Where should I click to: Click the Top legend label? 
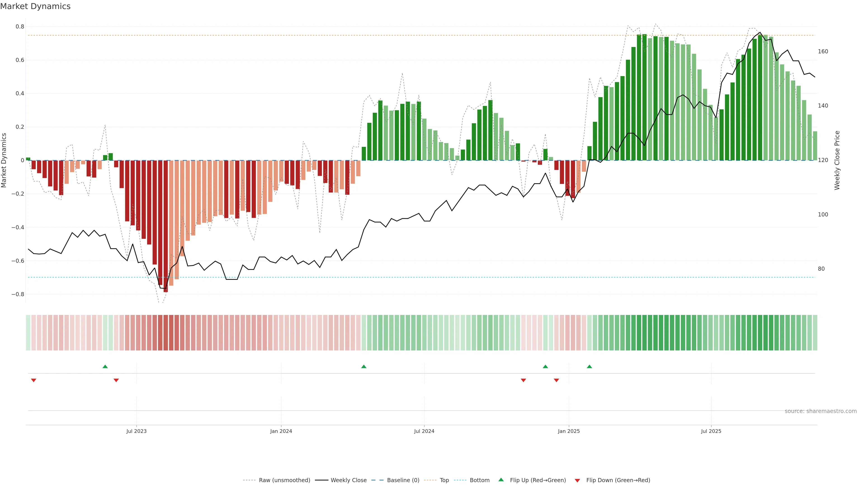click(444, 480)
